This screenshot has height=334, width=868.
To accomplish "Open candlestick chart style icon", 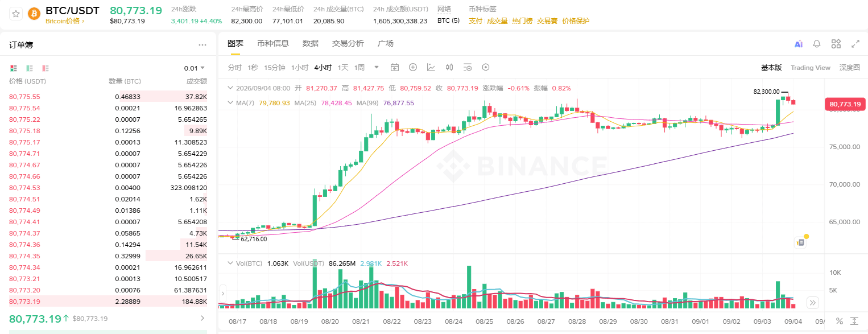I will click(x=449, y=67).
